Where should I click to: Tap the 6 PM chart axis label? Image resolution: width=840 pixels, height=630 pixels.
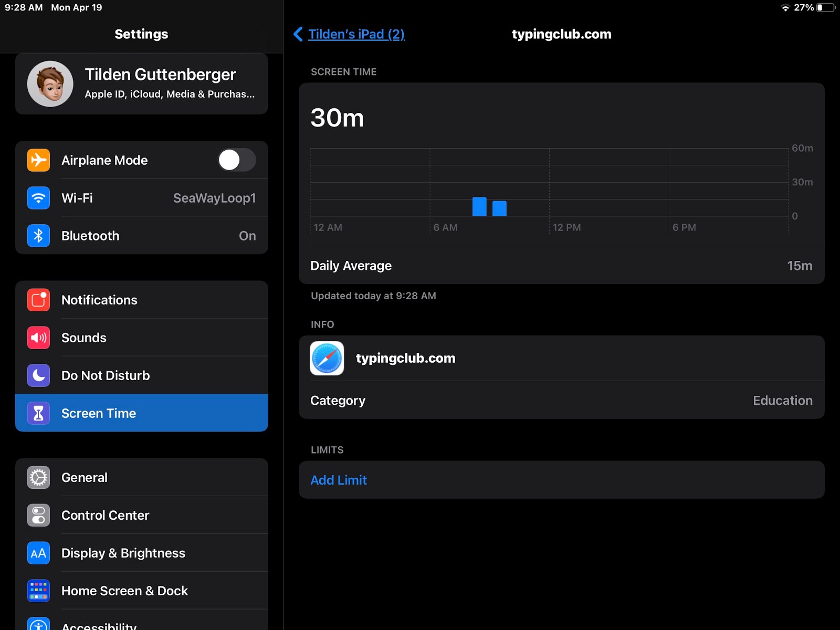click(684, 227)
